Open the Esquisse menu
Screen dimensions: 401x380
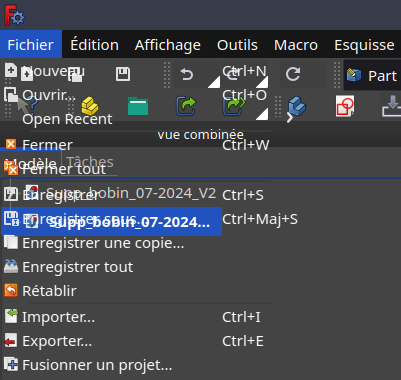pos(364,45)
